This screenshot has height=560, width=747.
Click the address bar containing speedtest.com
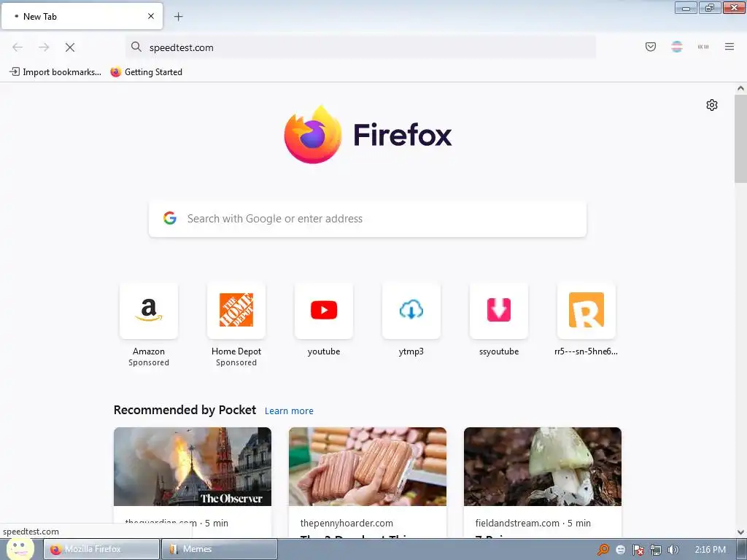tap(360, 47)
